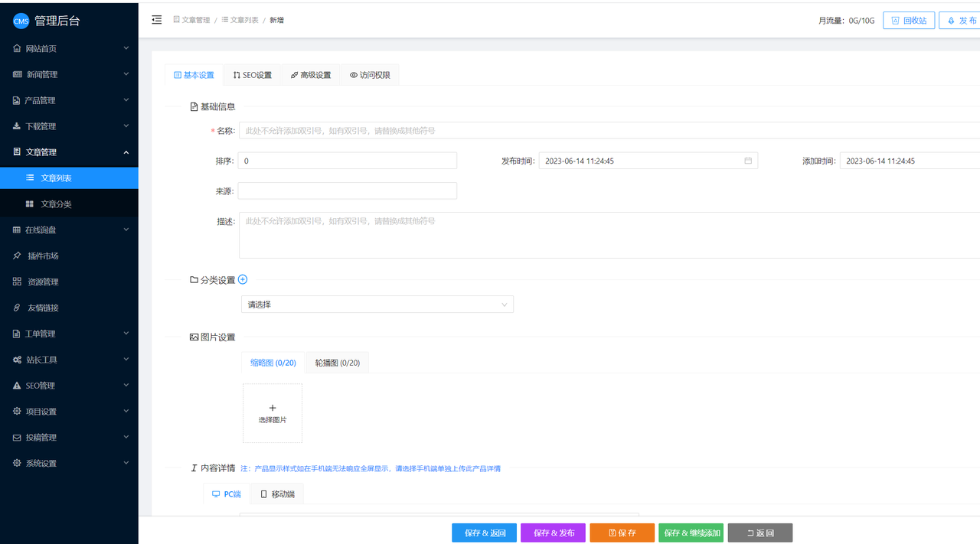Open 友情链接 in the sidebar

[x=47, y=307]
